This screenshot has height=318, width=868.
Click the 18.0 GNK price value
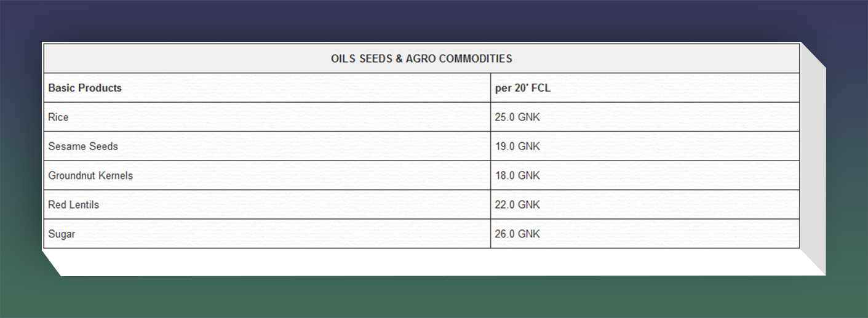point(517,175)
